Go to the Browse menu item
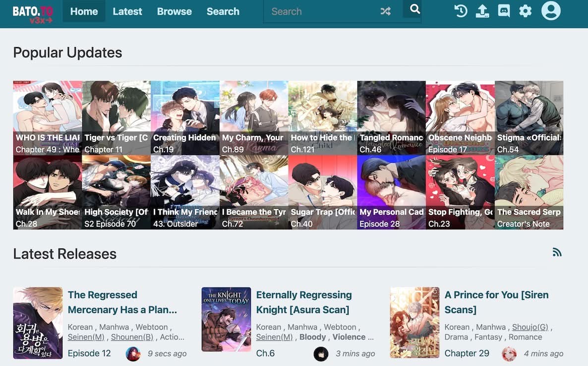The height and width of the screenshot is (366, 588). (x=174, y=11)
